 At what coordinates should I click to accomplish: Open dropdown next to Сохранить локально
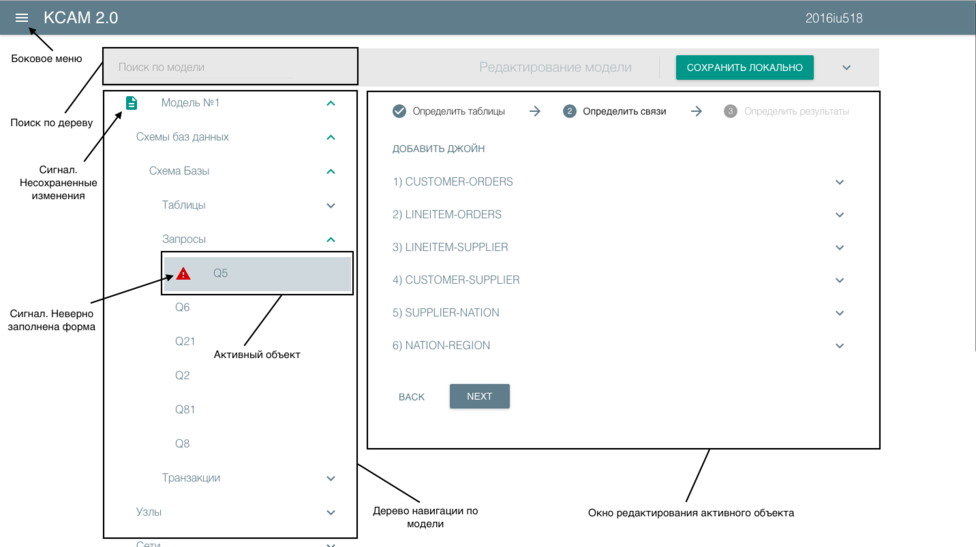(x=846, y=68)
